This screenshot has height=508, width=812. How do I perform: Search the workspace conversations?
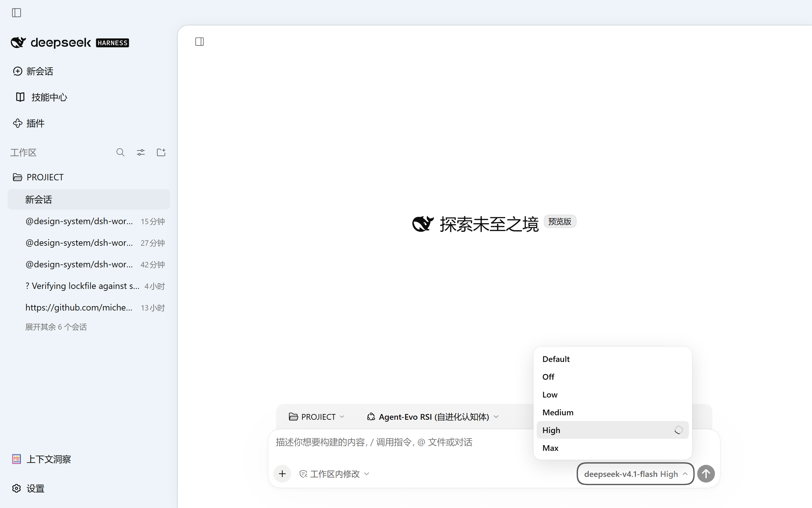click(x=121, y=152)
